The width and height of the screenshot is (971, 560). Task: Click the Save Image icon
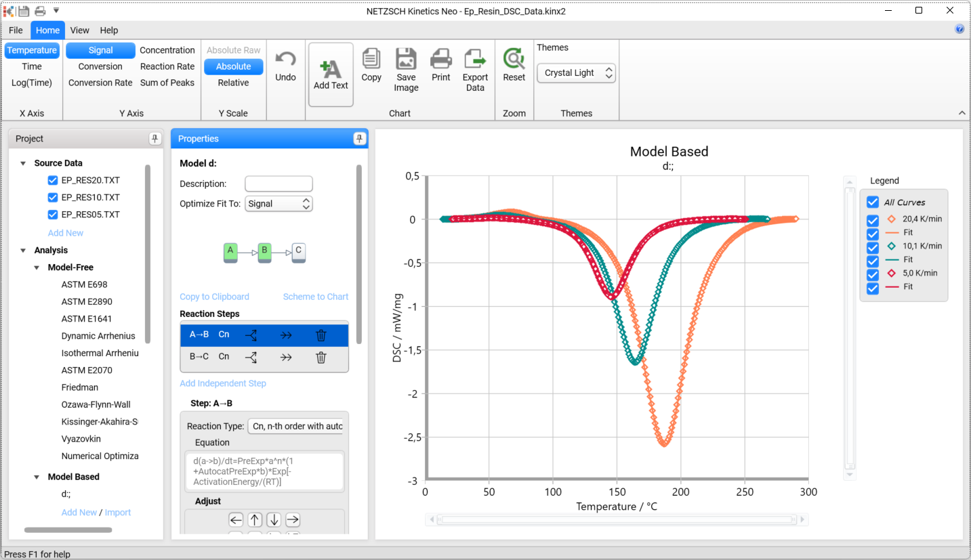(x=406, y=60)
